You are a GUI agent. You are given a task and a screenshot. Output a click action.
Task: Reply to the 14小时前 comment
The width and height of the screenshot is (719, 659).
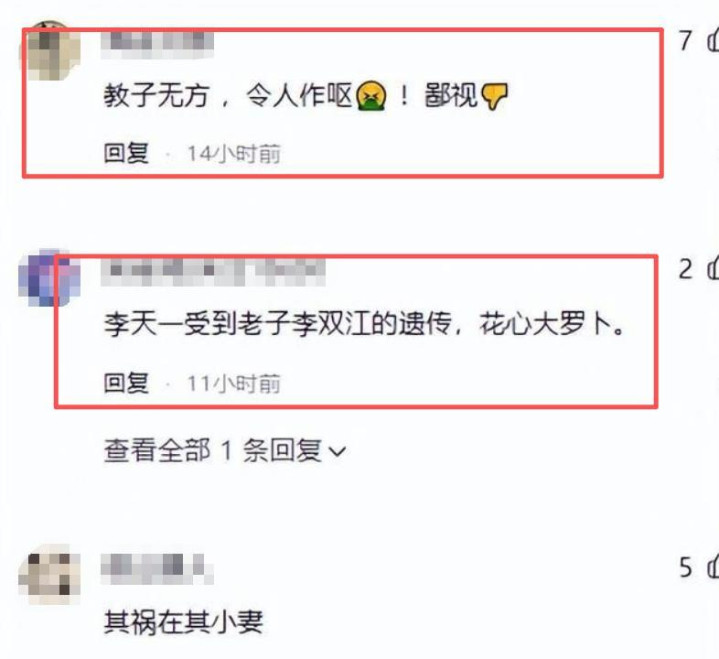pyautogui.click(x=126, y=153)
